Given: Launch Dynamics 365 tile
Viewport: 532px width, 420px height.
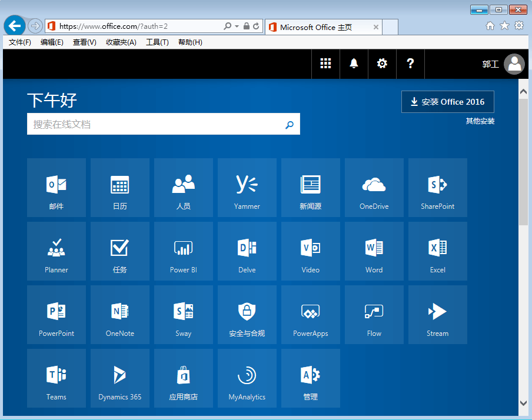Looking at the screenshot, I should (120, 378).
